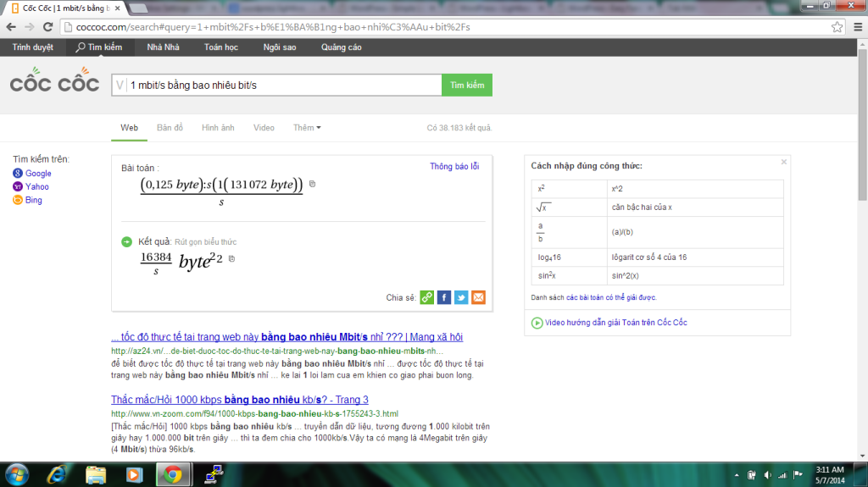Image resolution: width=868 pixels, height=487 pixels.
Task: Open Quảng cáo in navigation bar
Action: (341, 47)
